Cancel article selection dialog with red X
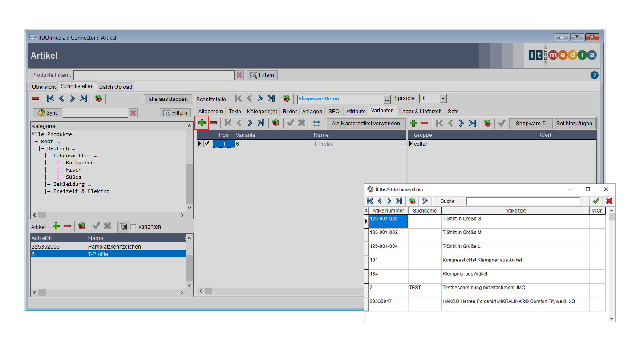The image size is (644, 341). [x=609, y=201]
